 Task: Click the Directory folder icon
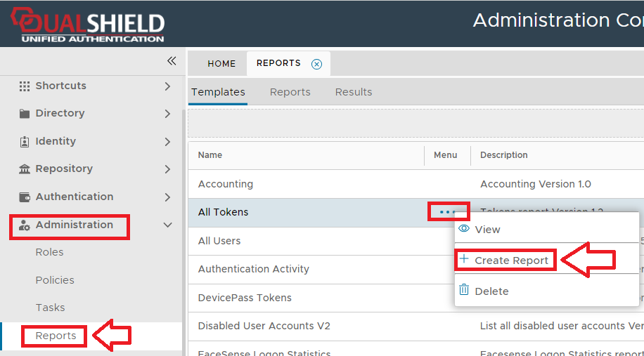click(25, 114)
